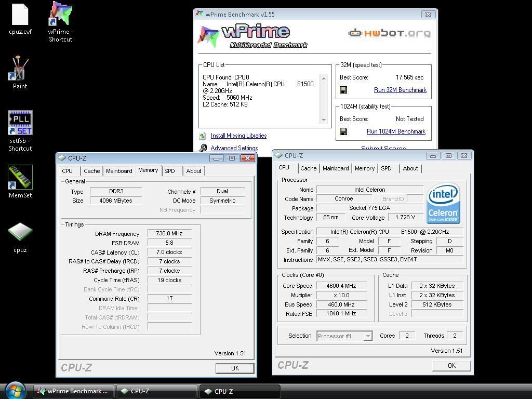Open Advanced Settings link in wPrime
This screenshot has width=532, height=399.
click(x=234, y=148)
